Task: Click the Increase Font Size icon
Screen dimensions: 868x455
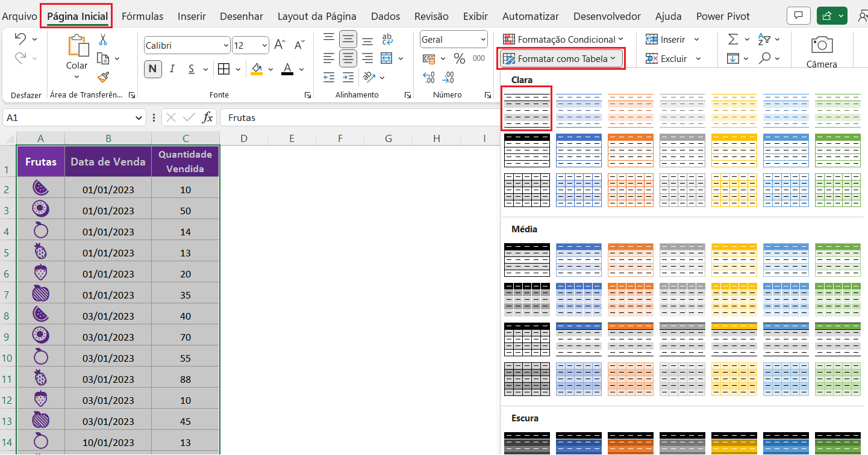Action: tap(279, 45)
